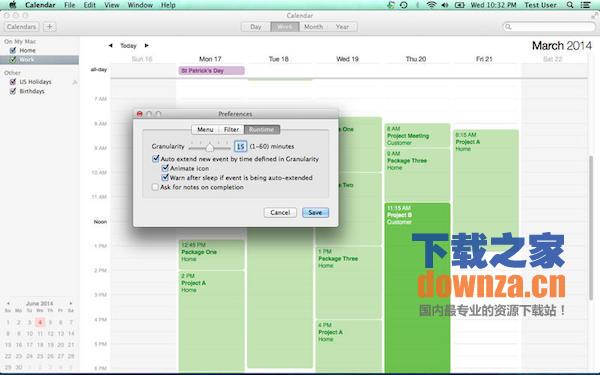Open Notification Center list icon
The image size is (600, 375).
[585, 5]
